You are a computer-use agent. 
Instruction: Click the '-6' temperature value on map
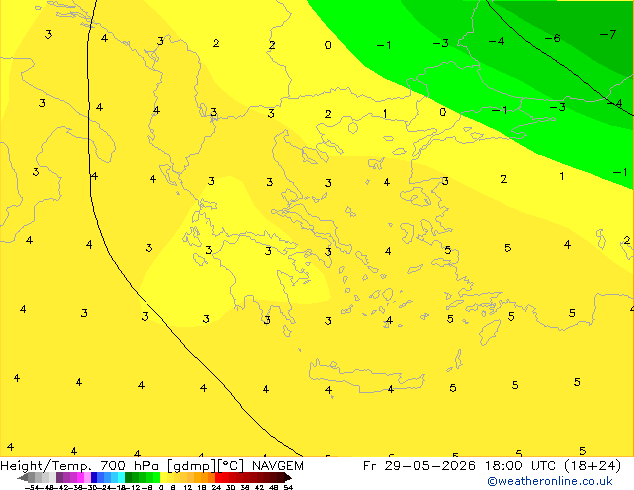tap(552, 38)
